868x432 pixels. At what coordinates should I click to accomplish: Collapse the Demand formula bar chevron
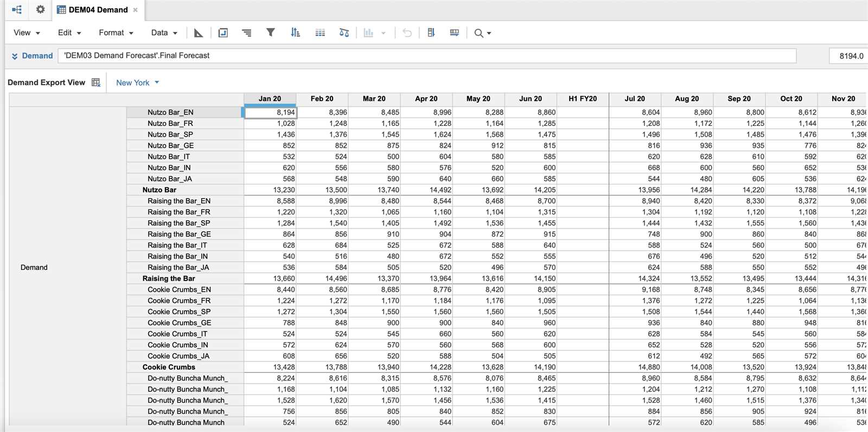(15, 56)
